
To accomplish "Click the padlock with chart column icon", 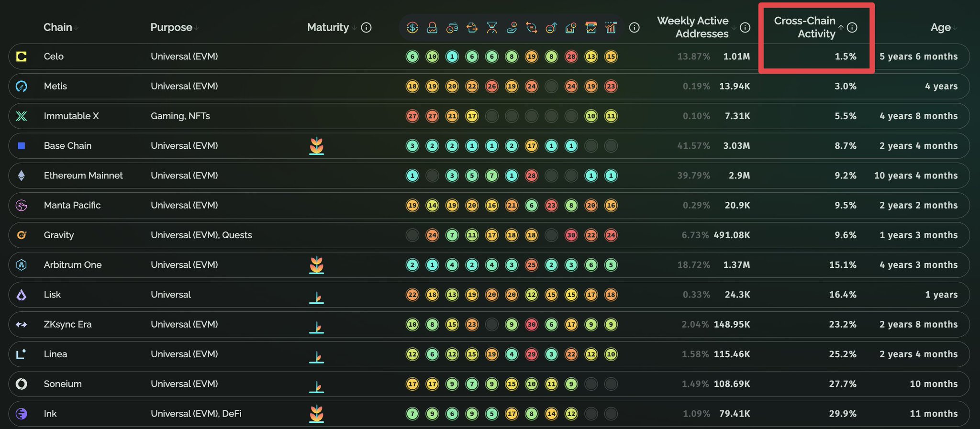I will click(432, 28).
